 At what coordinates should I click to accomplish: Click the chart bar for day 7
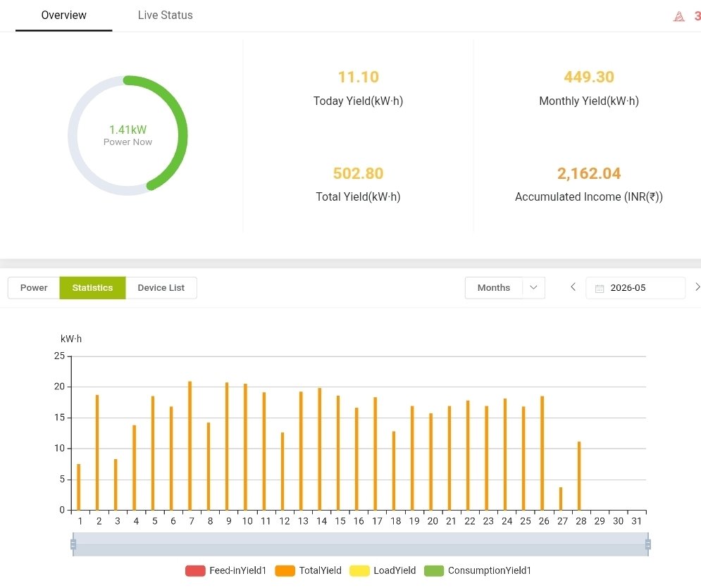190,446
